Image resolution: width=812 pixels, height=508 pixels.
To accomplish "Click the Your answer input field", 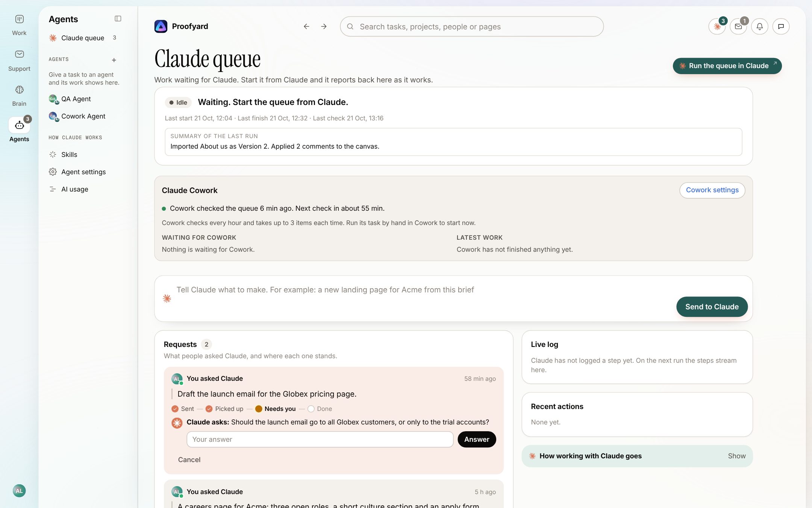I will [x=320, y=440].
